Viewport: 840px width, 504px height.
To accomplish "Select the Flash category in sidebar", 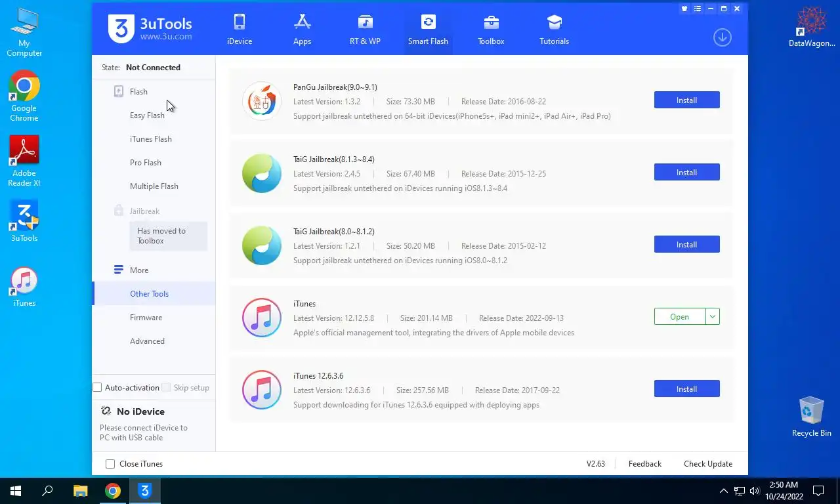I will (x=138, y=92).
